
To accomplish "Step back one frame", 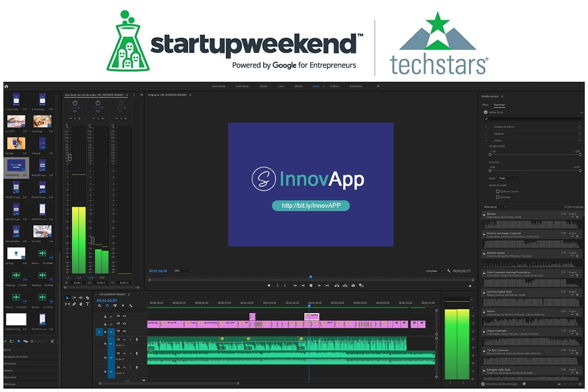I will pyautogui.click(x=303, y=286).
